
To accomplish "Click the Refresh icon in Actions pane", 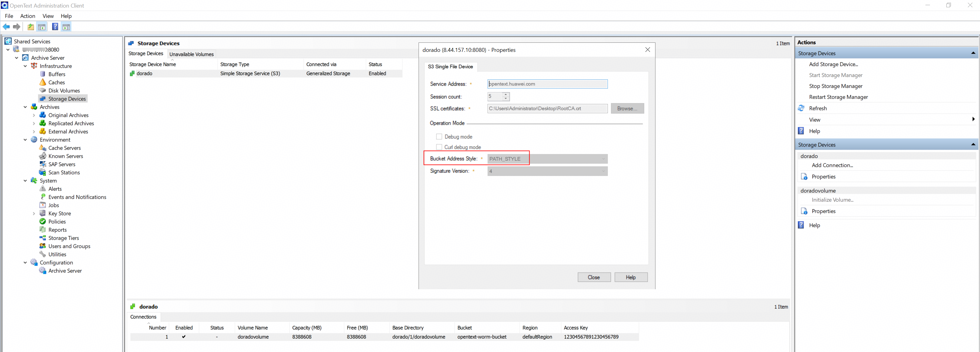I will click(801, 108).
